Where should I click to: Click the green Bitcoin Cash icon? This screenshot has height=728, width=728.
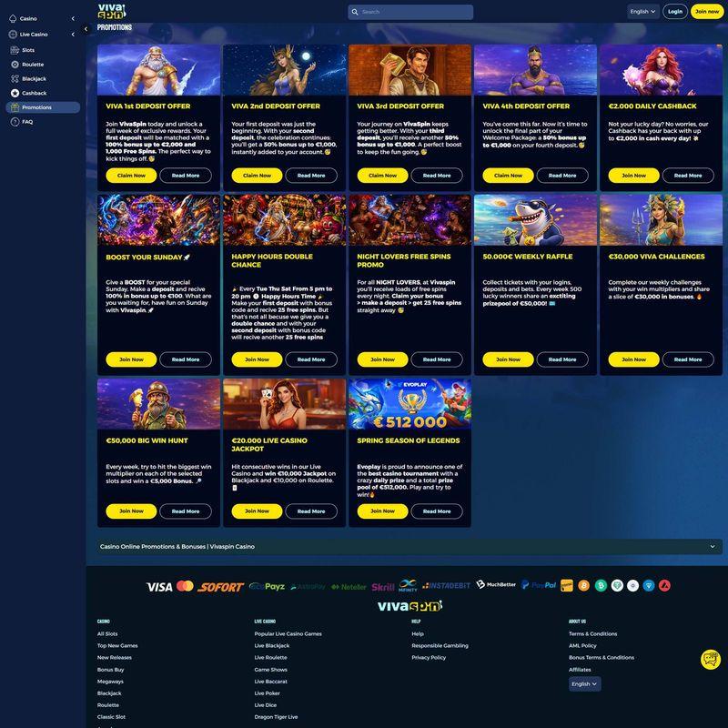click(601, 585)
